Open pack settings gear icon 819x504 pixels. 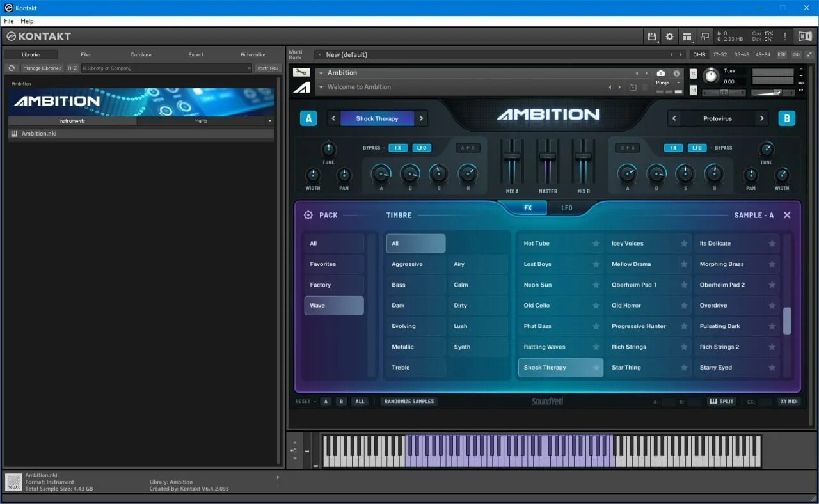coord(308,215)
